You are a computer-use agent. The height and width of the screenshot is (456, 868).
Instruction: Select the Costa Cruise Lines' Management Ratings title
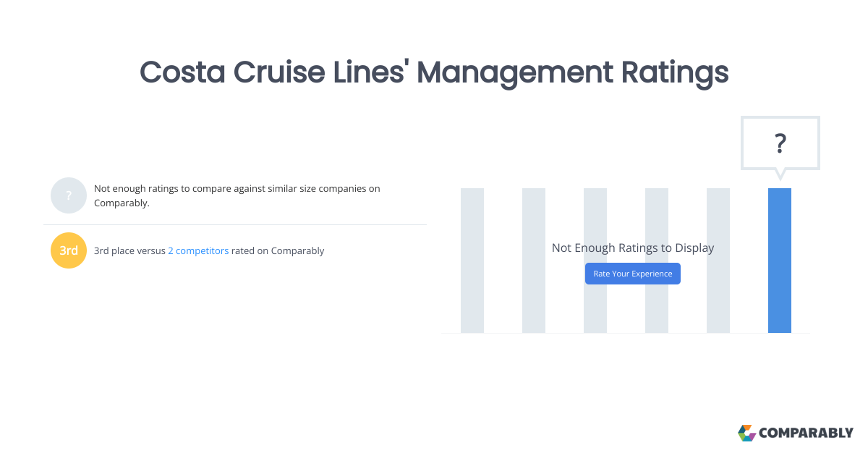pyautogui.click(x=434, y=72)
